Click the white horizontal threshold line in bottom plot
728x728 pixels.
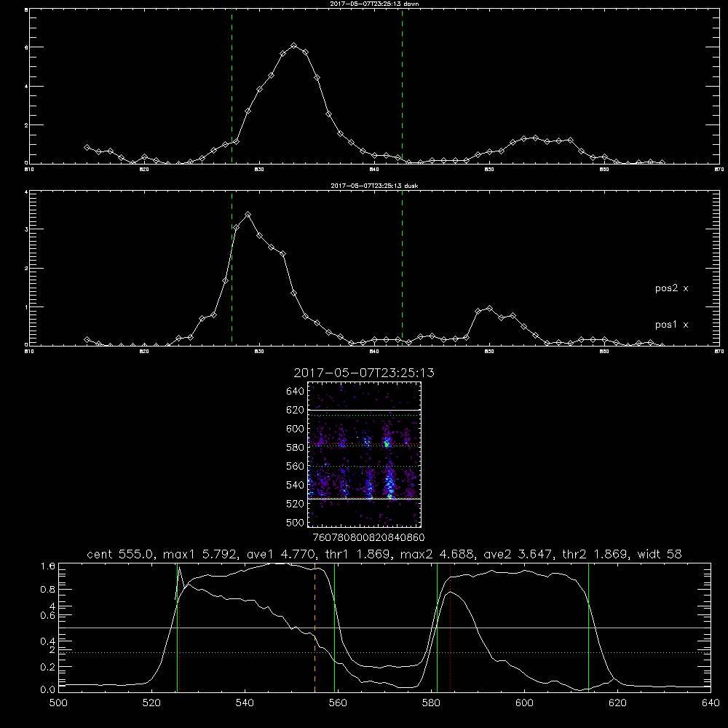(384, 628)
